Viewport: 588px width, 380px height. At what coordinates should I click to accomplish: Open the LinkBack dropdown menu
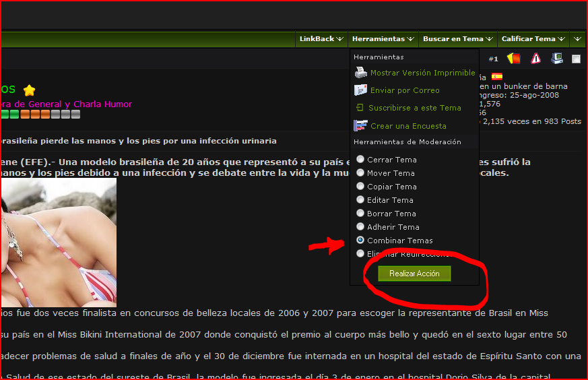pos(321,39)
